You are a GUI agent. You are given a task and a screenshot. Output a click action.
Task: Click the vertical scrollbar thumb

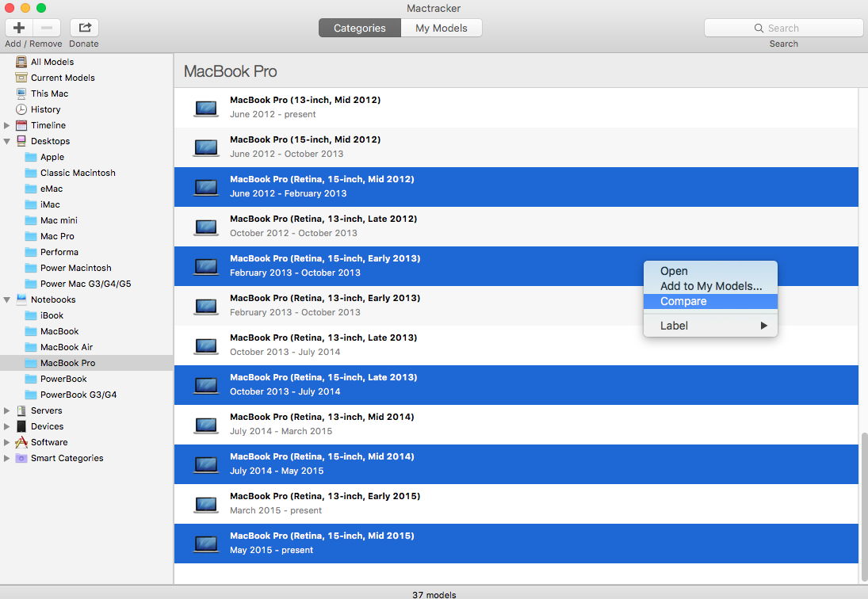(863, 506)
